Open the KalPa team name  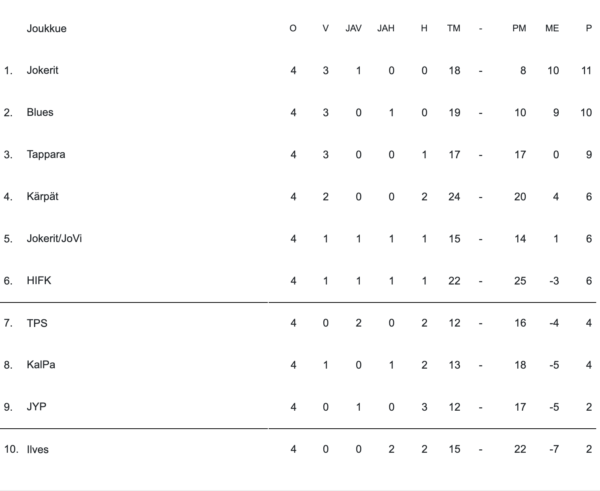click(41, 365)
